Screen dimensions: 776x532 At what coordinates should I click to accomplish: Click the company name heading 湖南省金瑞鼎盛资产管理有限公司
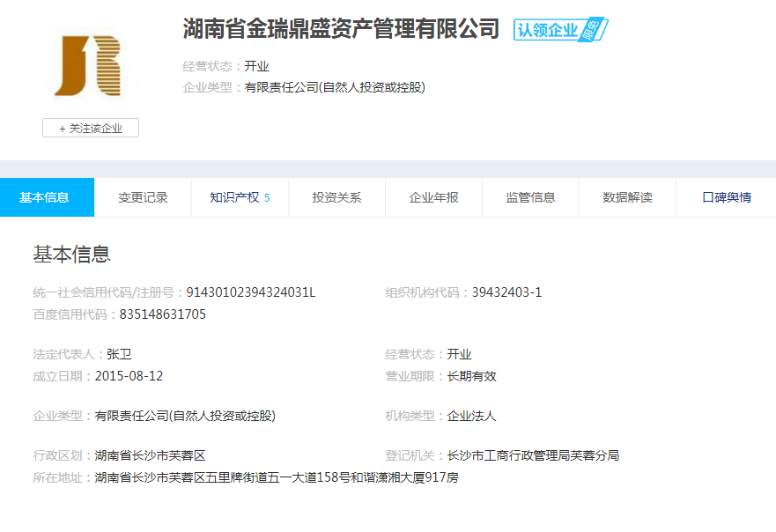pyautogui.click(x=341, y=29)
